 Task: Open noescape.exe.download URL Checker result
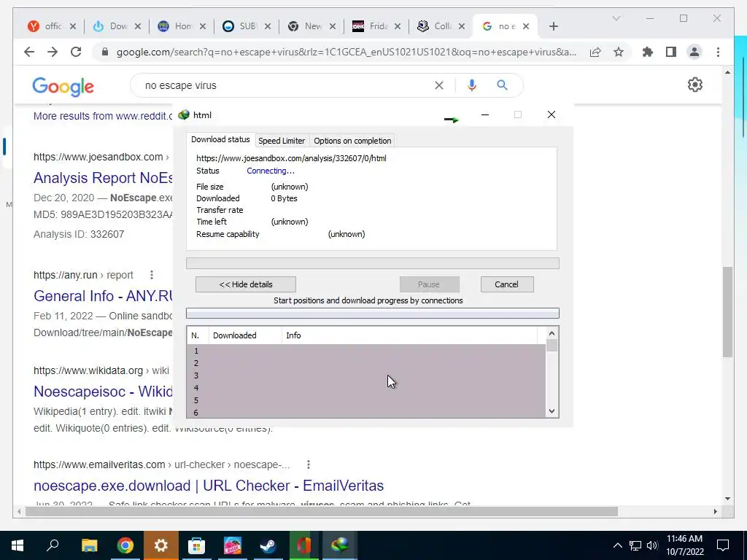[x=209, y=485]
